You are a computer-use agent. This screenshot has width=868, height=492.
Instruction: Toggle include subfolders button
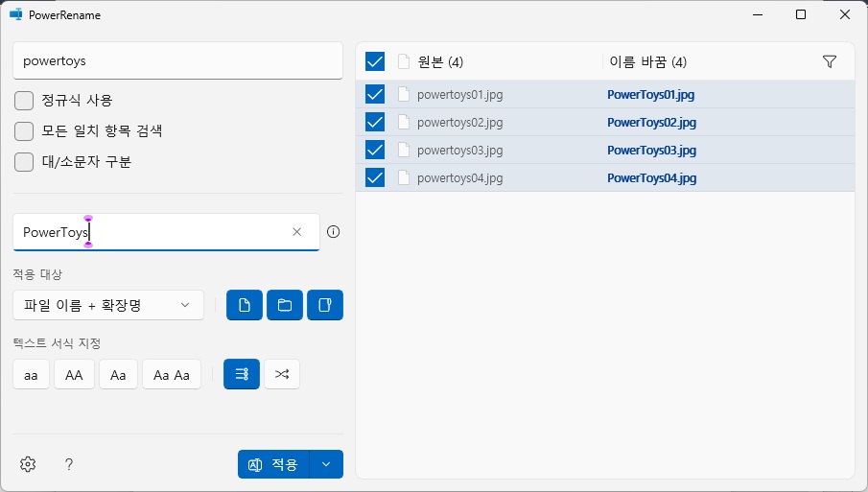[325, 305]
